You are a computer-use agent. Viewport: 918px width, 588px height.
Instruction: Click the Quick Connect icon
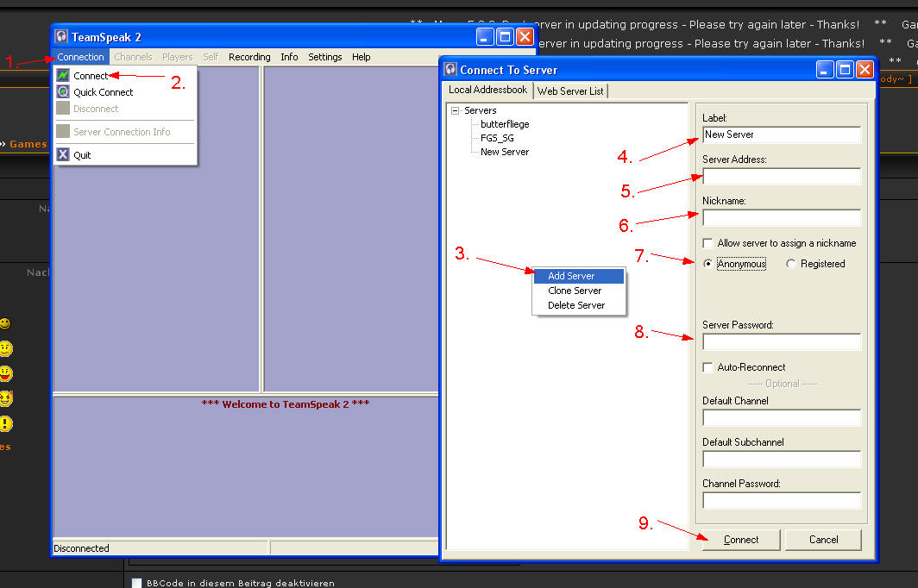coord(63,92)
